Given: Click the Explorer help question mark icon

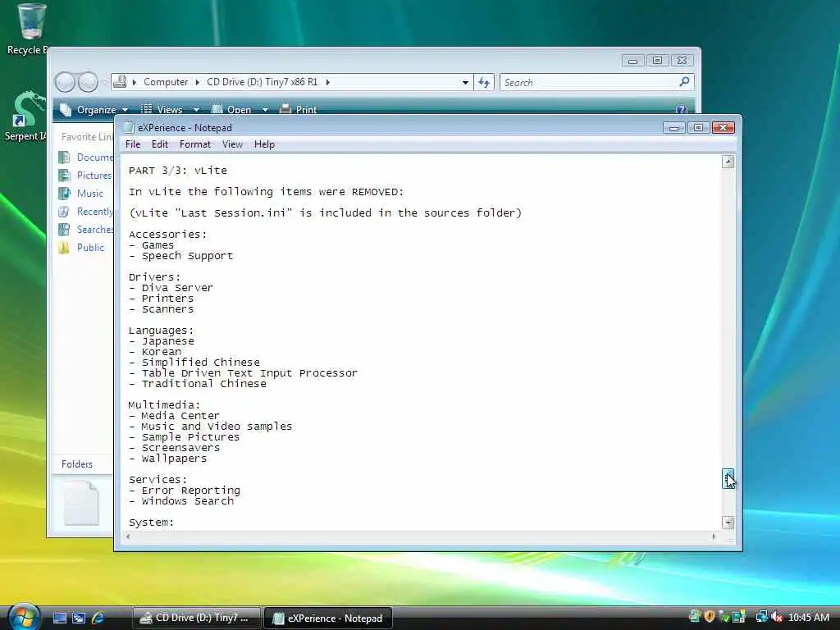Looking at the screenshot, I should point(681,109).
